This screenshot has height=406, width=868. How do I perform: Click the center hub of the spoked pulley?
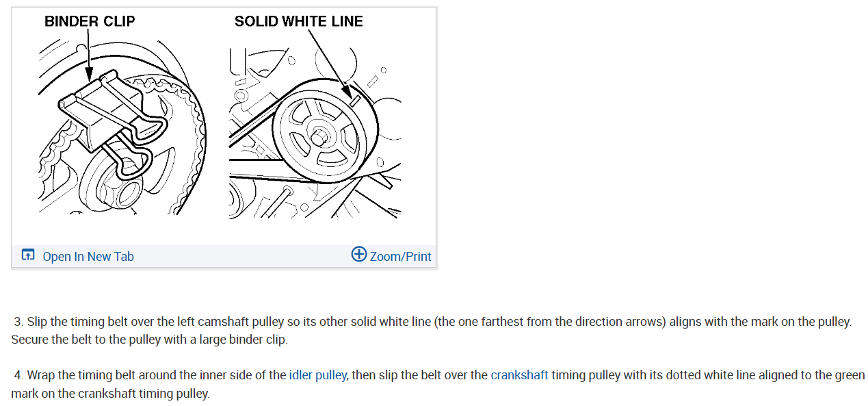317,137
